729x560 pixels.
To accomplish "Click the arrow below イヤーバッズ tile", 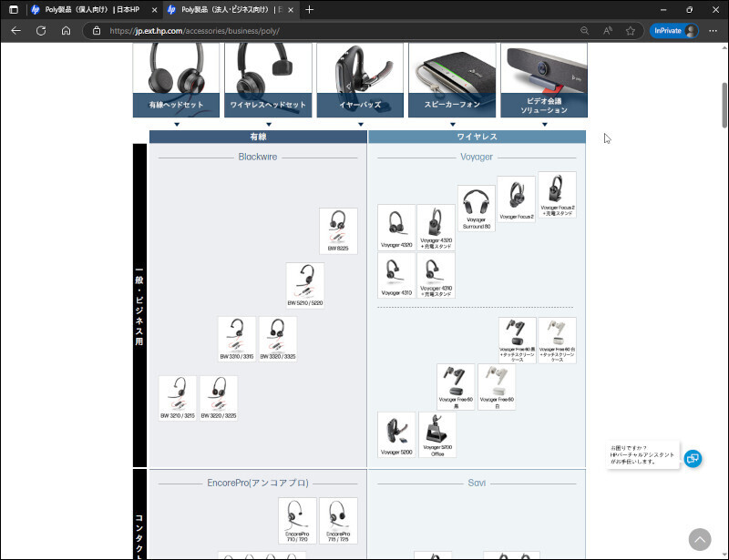I will coord(361,124).
